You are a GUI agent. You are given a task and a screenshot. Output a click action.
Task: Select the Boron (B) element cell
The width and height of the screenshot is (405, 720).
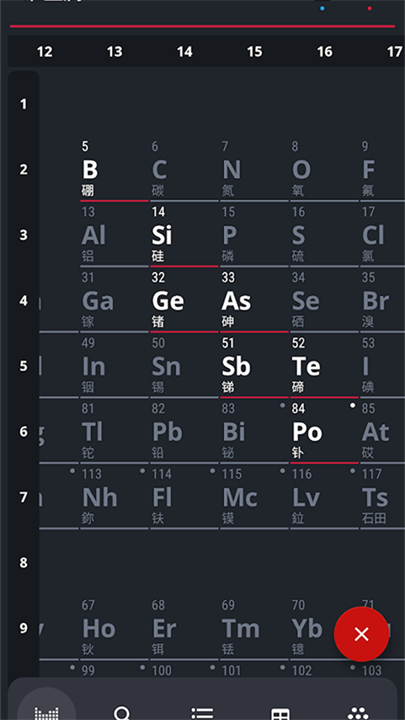114,169
